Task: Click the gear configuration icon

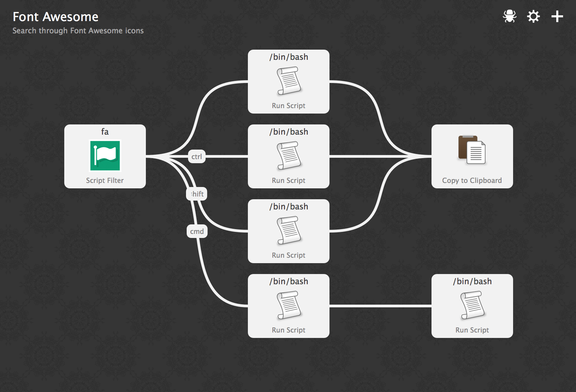Action: pos(533,16)
